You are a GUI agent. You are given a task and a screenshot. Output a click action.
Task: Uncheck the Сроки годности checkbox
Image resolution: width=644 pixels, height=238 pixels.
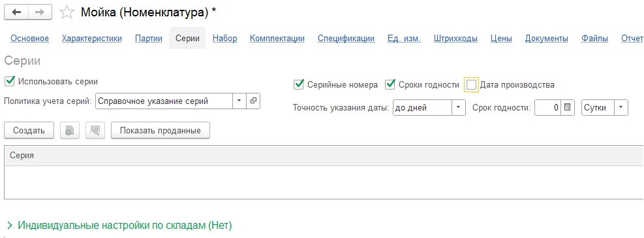(x=390, y=85)
